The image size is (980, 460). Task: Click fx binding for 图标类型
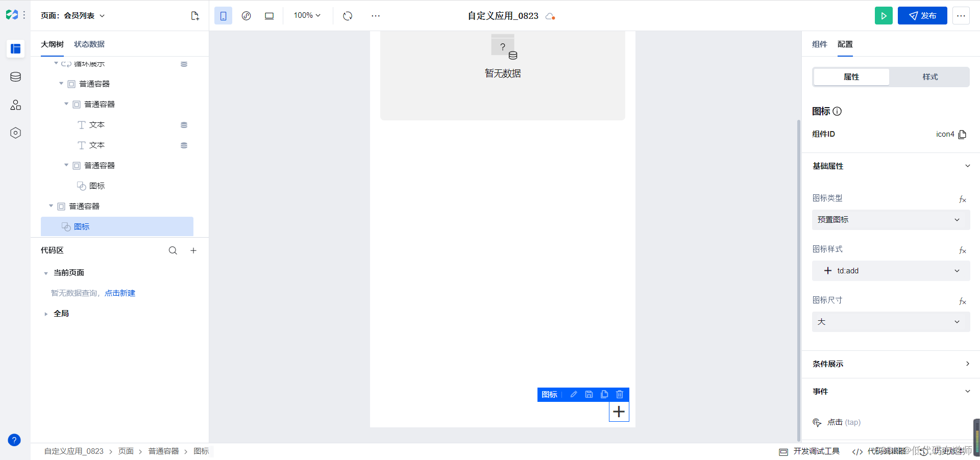pos(962,199)
